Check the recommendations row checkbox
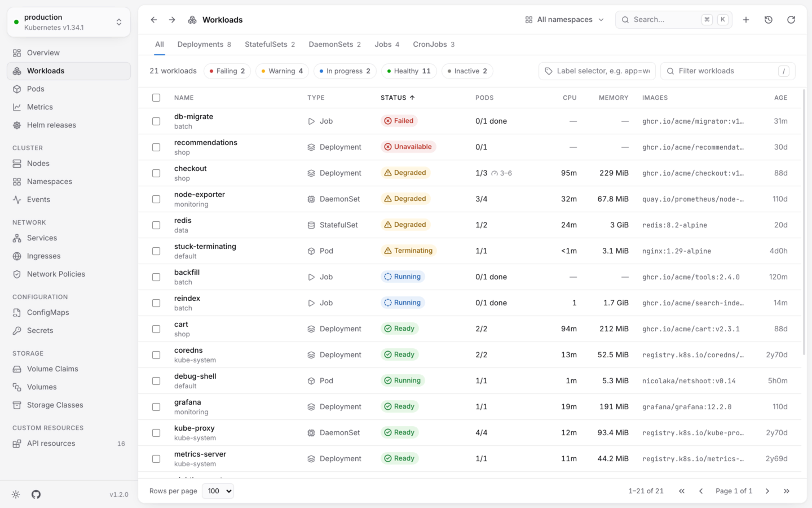 tap(156, 147)
